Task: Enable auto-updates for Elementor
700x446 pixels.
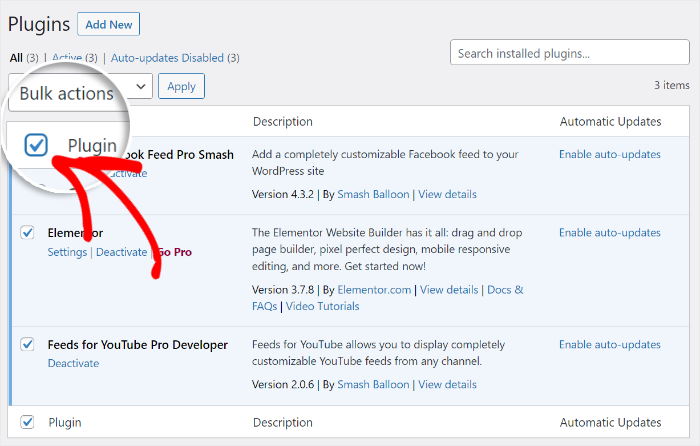Action: click(609, 232)
